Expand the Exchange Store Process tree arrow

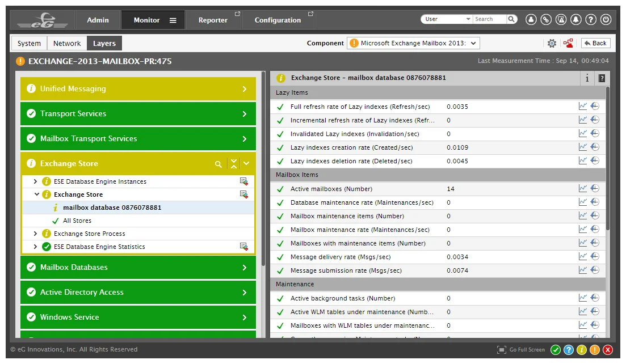coord(35,234)
